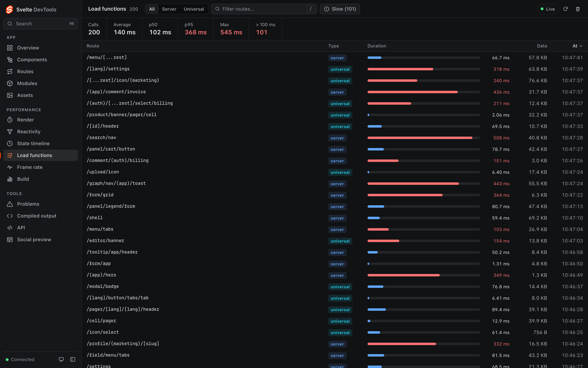Open the sidebar Search field

41,24
